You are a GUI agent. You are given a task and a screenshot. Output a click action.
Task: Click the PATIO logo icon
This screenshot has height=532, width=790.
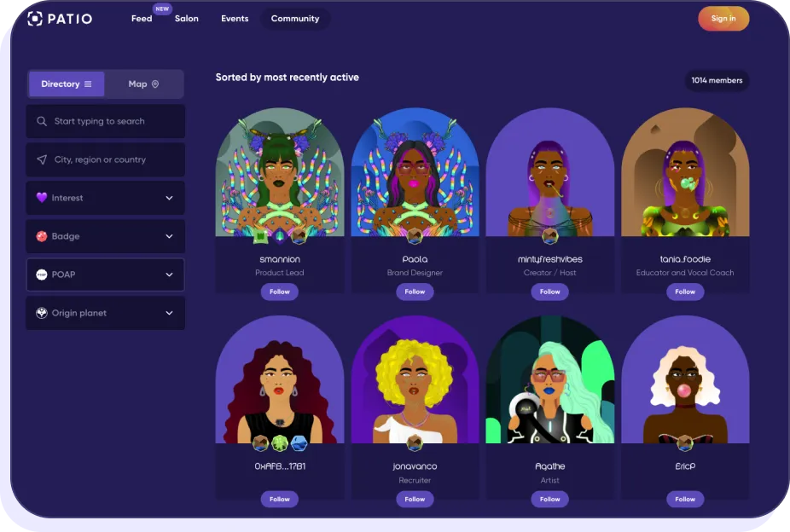click(35, 19)
